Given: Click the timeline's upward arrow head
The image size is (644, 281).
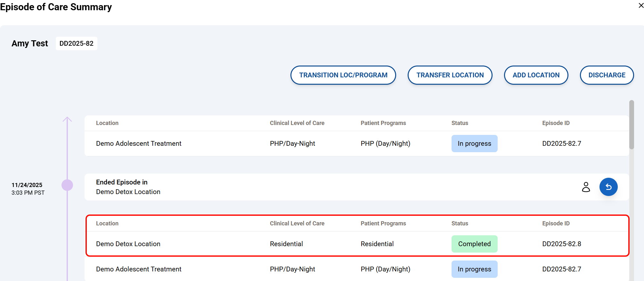Looking at the screenshot, I should [67, 120].
